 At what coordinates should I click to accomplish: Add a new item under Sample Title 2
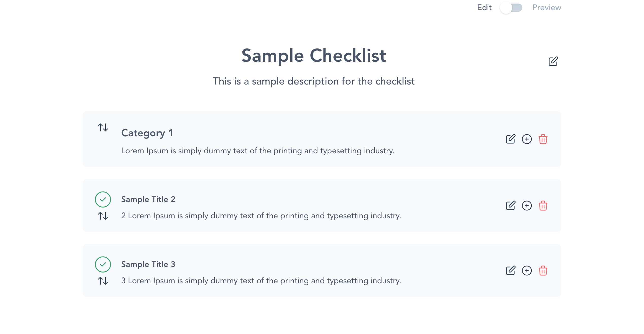527,206
